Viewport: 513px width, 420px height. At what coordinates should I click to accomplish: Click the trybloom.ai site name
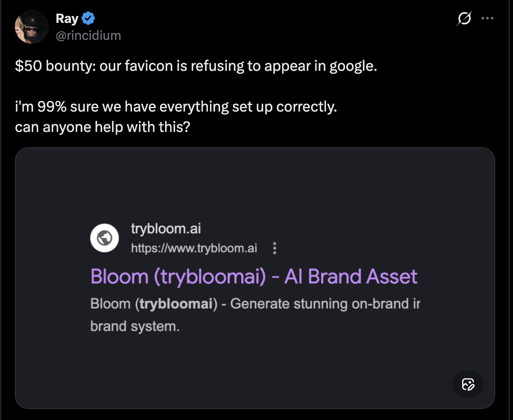166,229
